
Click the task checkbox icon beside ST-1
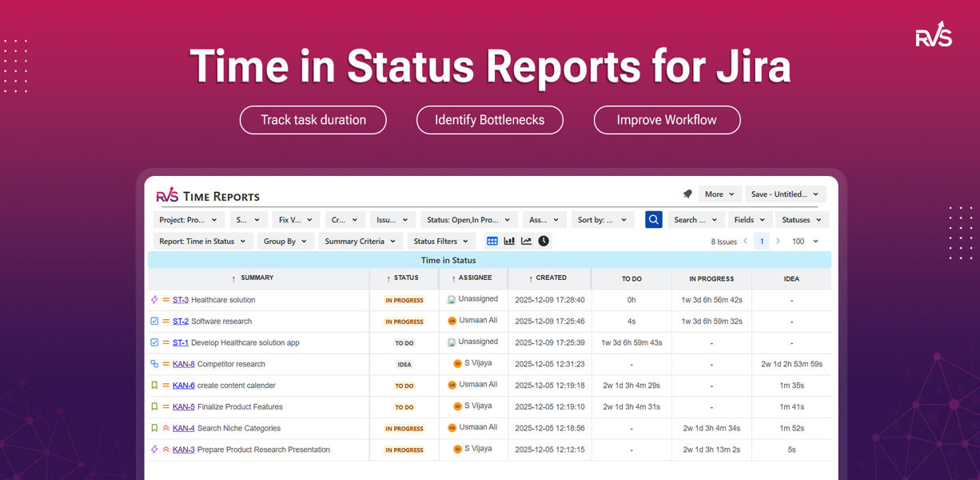155,342
